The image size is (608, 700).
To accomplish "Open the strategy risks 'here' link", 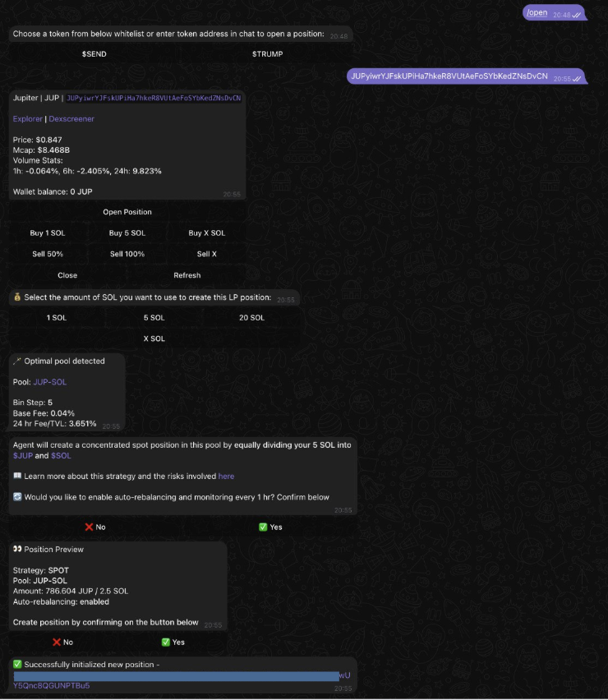I will 226,477.
